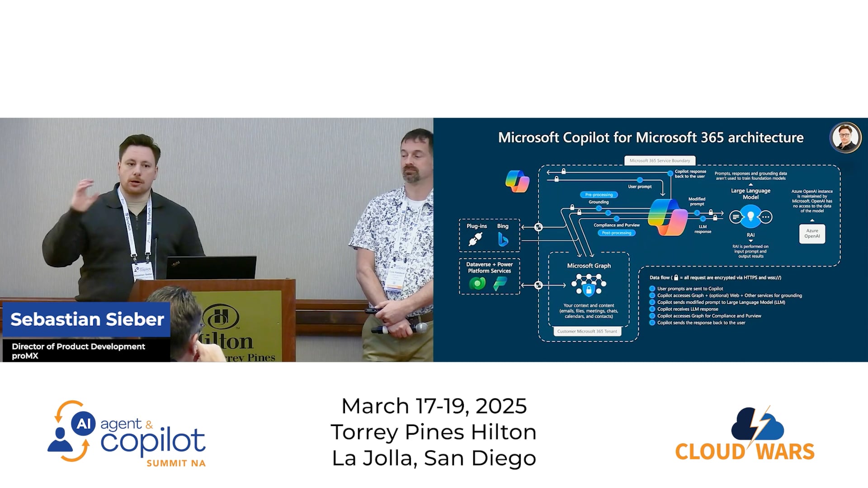
Task: Click the slide title Microsoft Copilot for Microsoft 365 architecture
Action: [651, 137]
